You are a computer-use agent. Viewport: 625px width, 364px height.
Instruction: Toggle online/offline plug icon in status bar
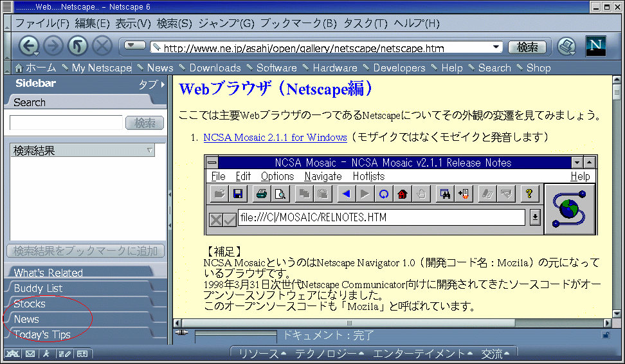point(181,332)
